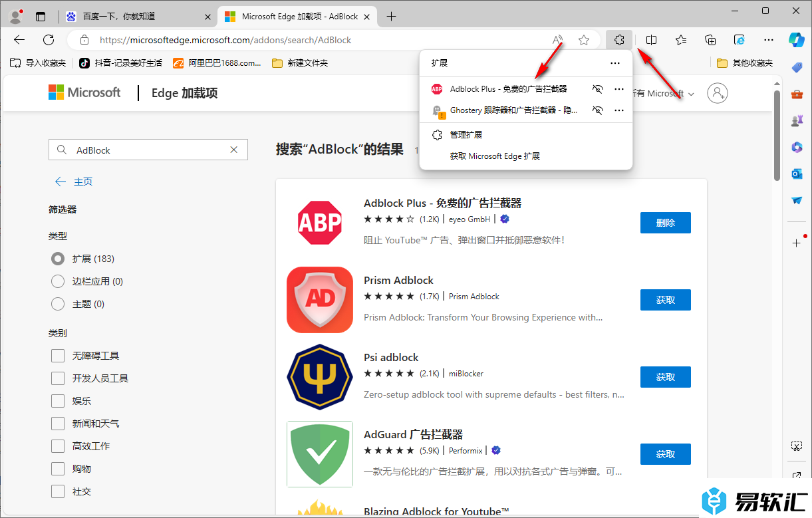Click the Microsoft logo on page header
The width and height of the screenshot is (812, 518).
pyautogui.click(x=84, y=92)
